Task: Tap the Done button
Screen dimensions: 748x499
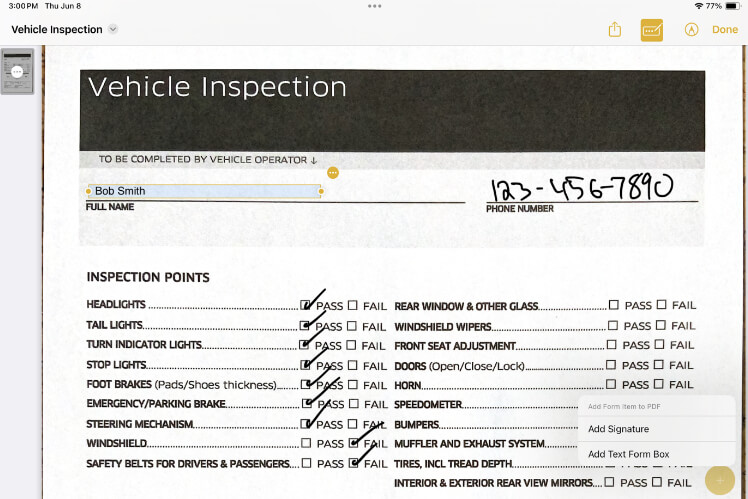Action: tap(725, 30)
